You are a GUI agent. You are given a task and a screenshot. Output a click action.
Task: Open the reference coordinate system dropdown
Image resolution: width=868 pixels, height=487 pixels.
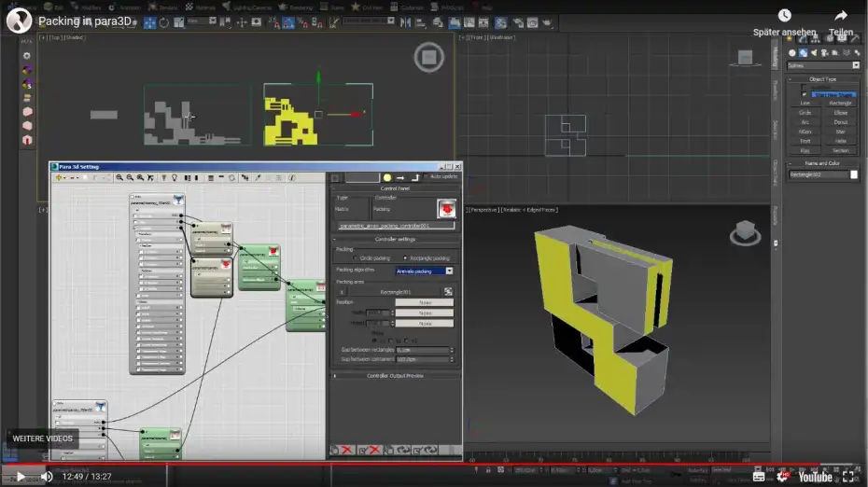pos(202,21)
